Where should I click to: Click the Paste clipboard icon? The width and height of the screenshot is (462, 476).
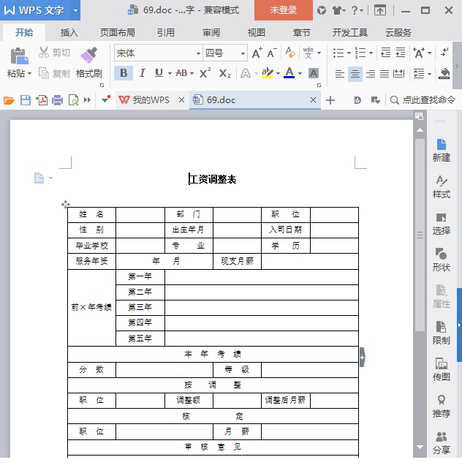[x=19, y=56]
